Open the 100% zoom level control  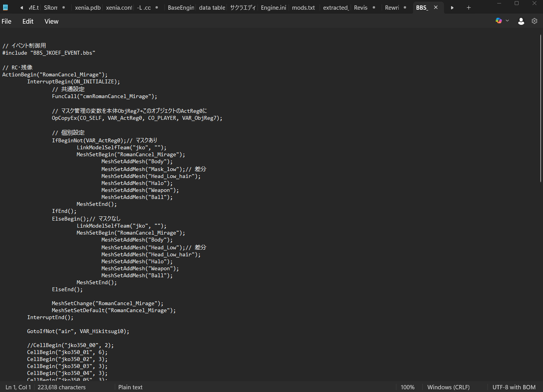408,387
